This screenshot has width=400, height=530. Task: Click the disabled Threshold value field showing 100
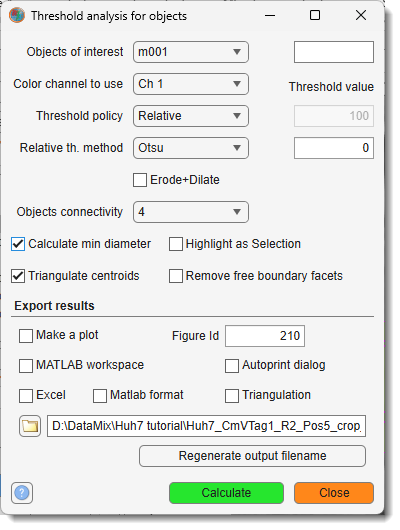pos(334,116)
